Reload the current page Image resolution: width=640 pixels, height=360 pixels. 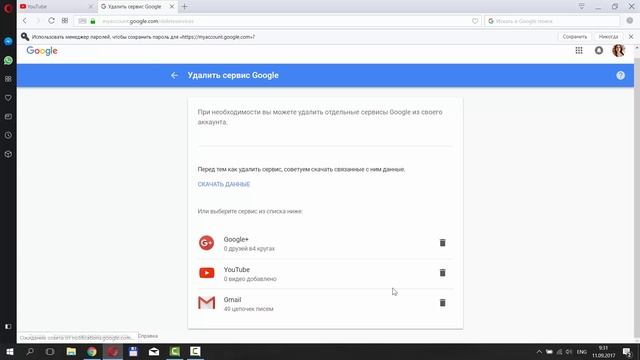[x=51, y=21]
